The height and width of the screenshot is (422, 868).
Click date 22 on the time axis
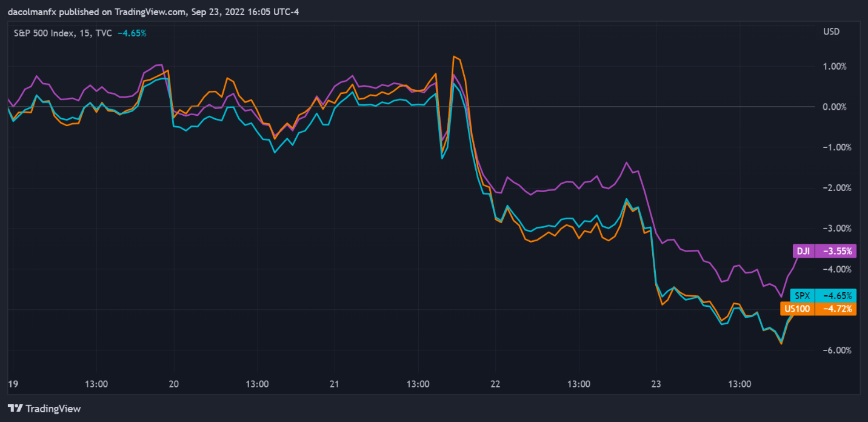[x=496, y=384]
